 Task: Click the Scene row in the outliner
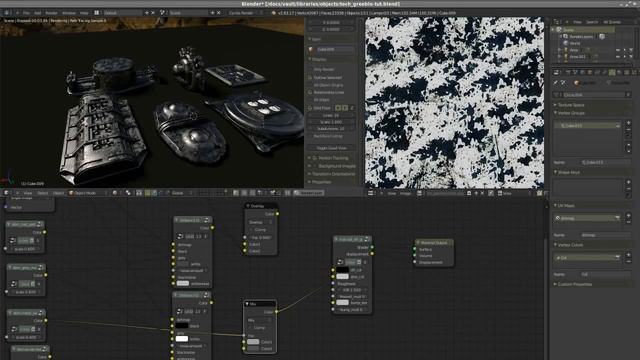pyautogui.click(x=584, y=30)
